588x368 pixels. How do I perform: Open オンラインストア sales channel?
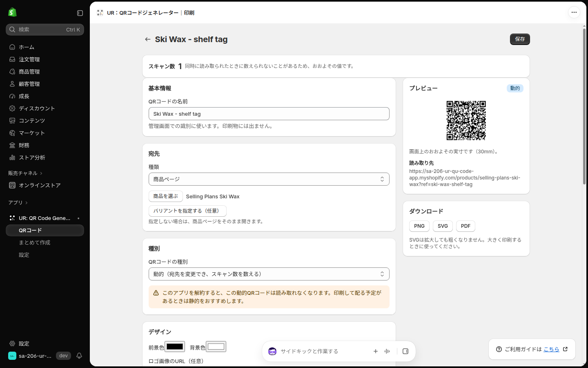click(45, 185)
